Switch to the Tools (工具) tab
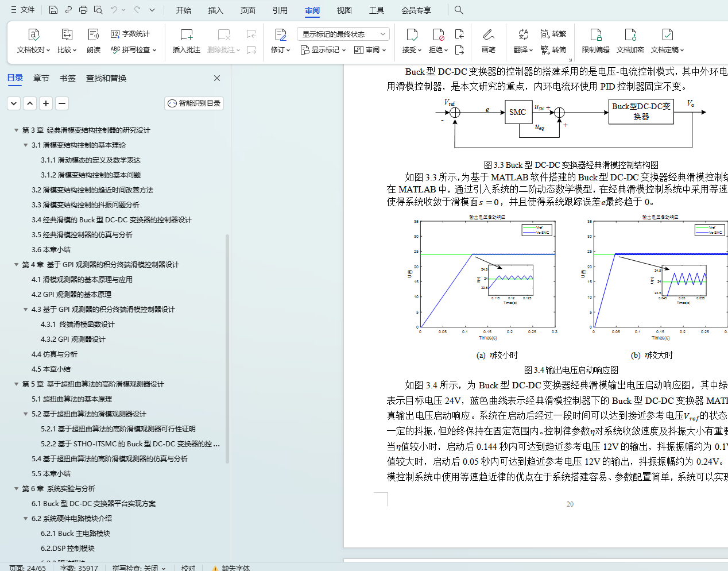 tap(377, 10)
